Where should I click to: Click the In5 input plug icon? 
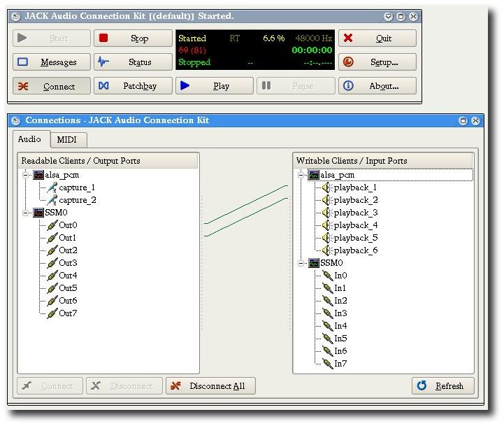(x=328, y=339)
